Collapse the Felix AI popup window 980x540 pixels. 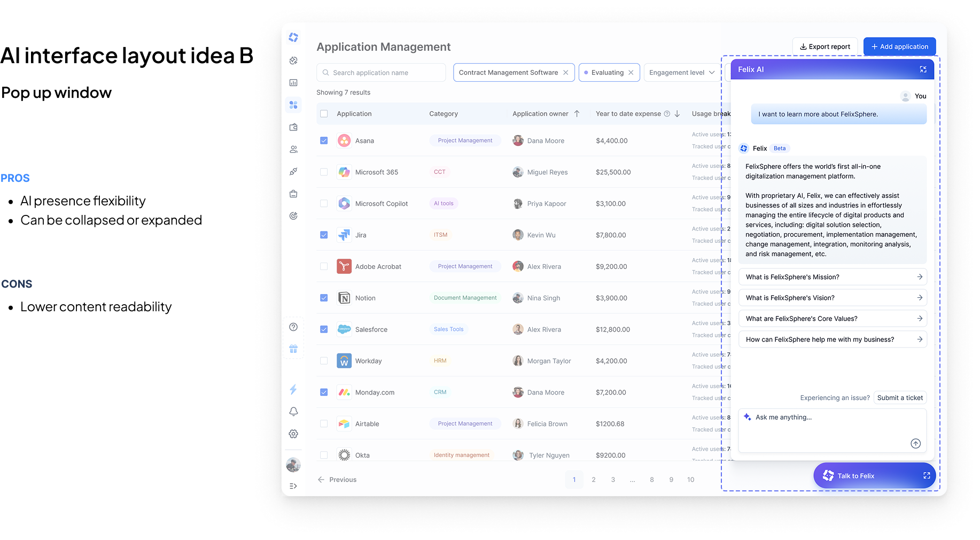tap(923, 70)
